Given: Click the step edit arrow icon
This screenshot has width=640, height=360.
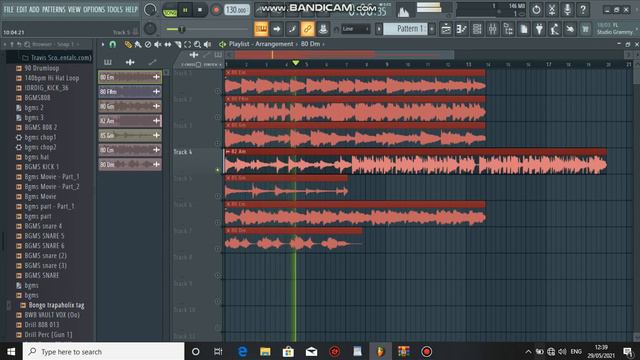Looking at the screenshot, I should pyautogui.click(x=277, y=29).
